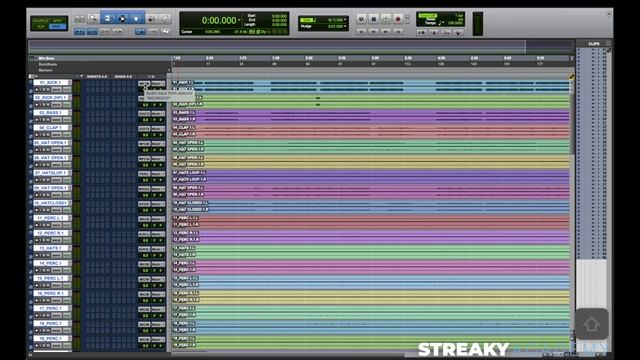Viewport: 640px width, 360px height.
Task: Enable Spot edit mode
Action: click(58, 20)
